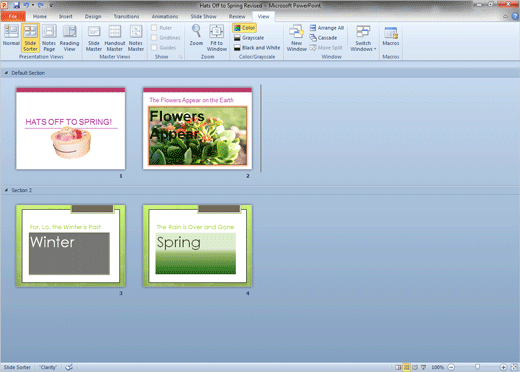
Task: Open the Undo history dropdown arrow
Action: (x=33, y=5)
